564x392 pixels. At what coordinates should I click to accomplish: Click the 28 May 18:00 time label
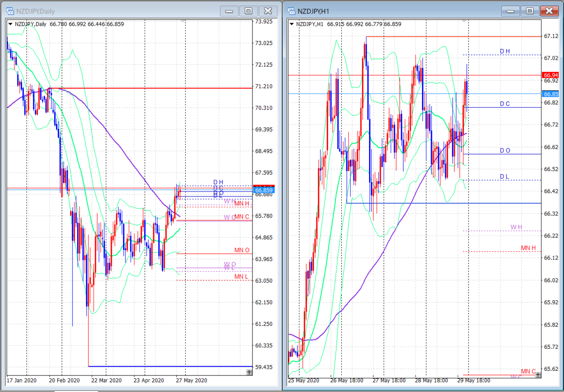coord(432,380)
